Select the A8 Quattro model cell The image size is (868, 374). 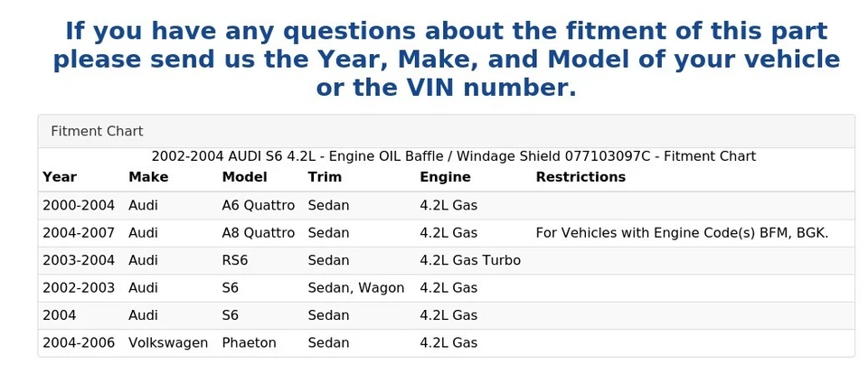258,233
